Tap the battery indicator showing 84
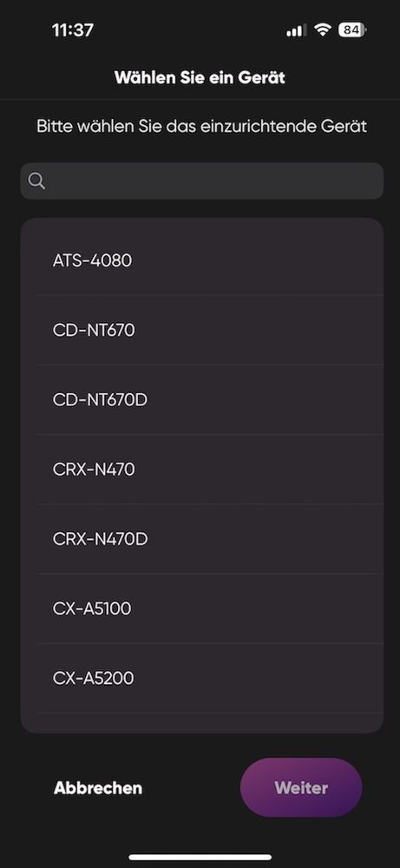 (352, 30)
